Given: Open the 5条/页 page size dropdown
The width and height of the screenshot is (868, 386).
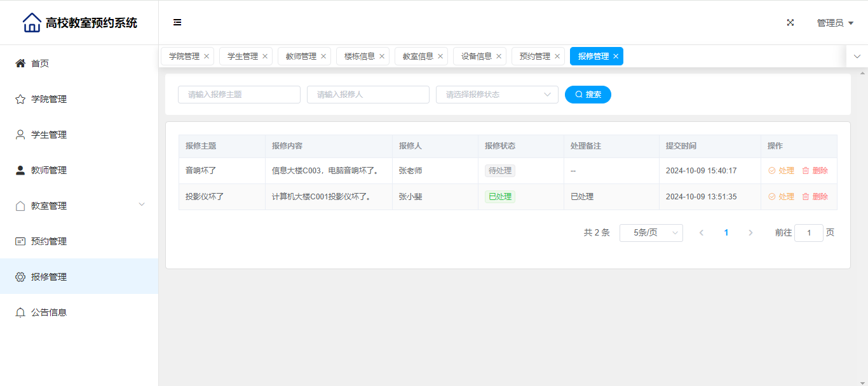Looking at the screenshot, I should (651, 233).
